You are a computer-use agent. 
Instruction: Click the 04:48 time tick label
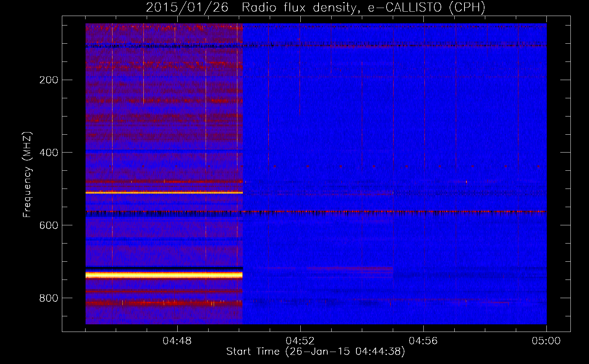(x=177, y=341)
